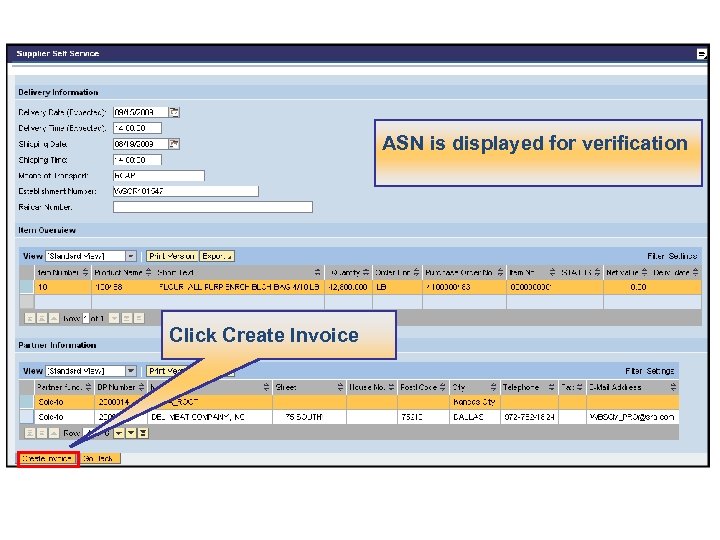Select the Kansas City partner row selector
Image resolution: width=720 pixels, height=540 pixels.
(27, 402)
